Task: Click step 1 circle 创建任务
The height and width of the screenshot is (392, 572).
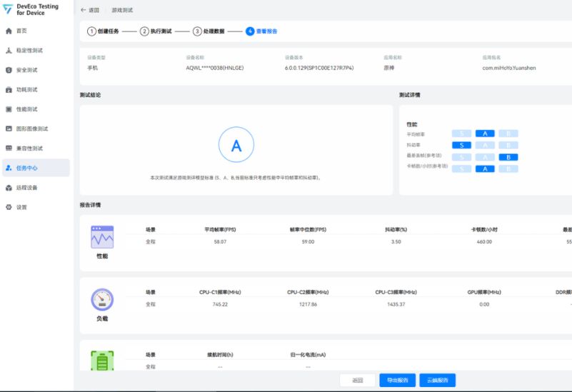Action: coord(91,31)
